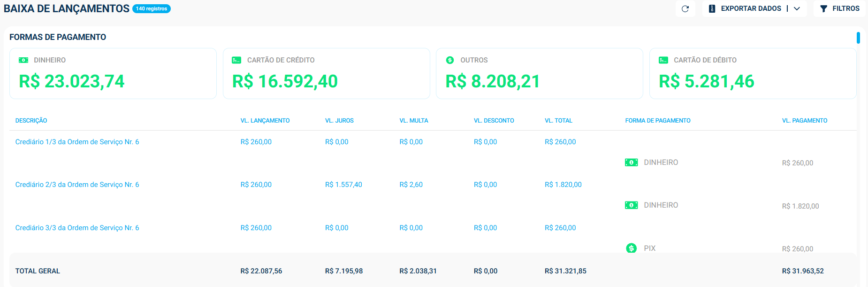Click the FORMA DE PAGAMENTO column header

(657, 121)
